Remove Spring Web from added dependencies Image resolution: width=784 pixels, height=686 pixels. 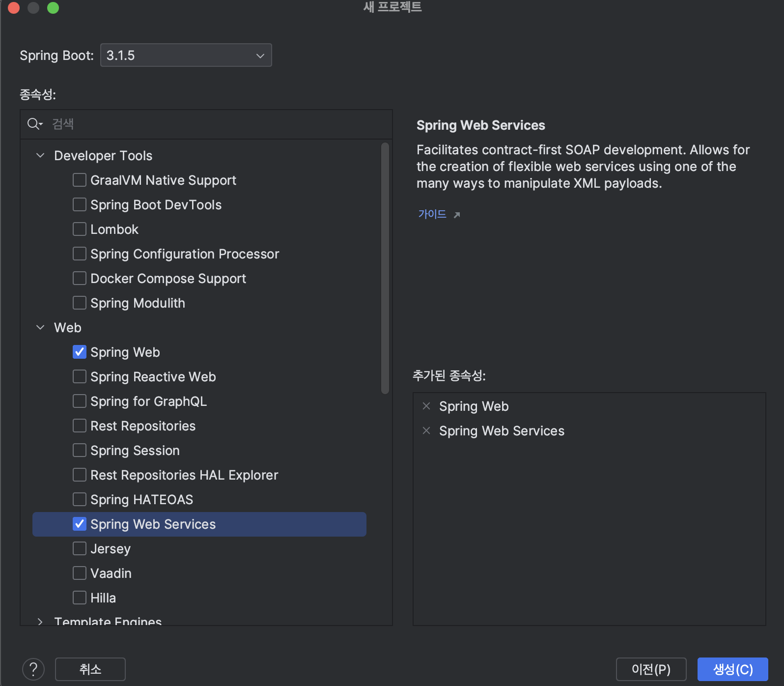tap(426, 406)
